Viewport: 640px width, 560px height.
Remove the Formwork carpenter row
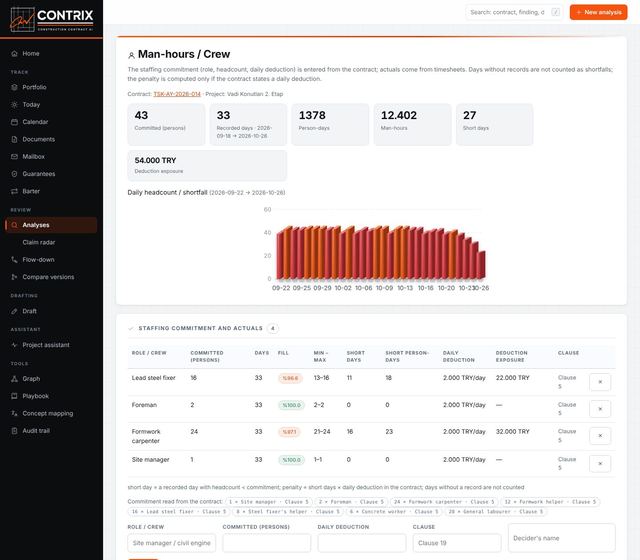tap(600, 436)
